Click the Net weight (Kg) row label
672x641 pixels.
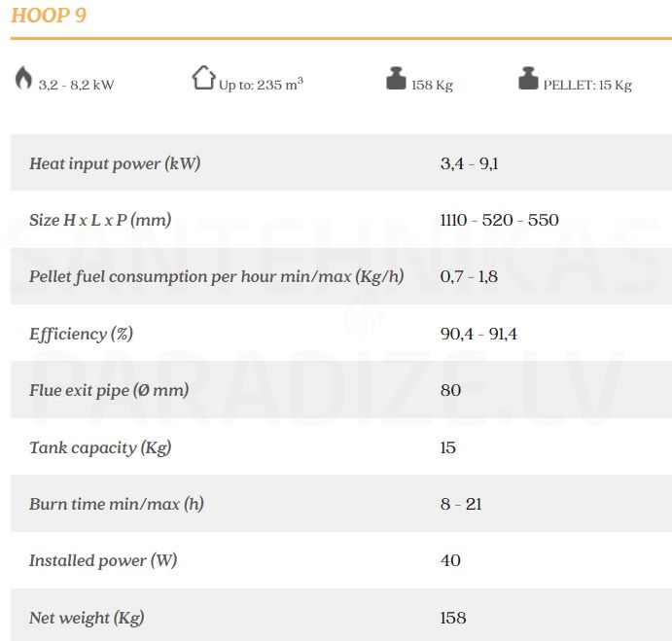(87, 618)
